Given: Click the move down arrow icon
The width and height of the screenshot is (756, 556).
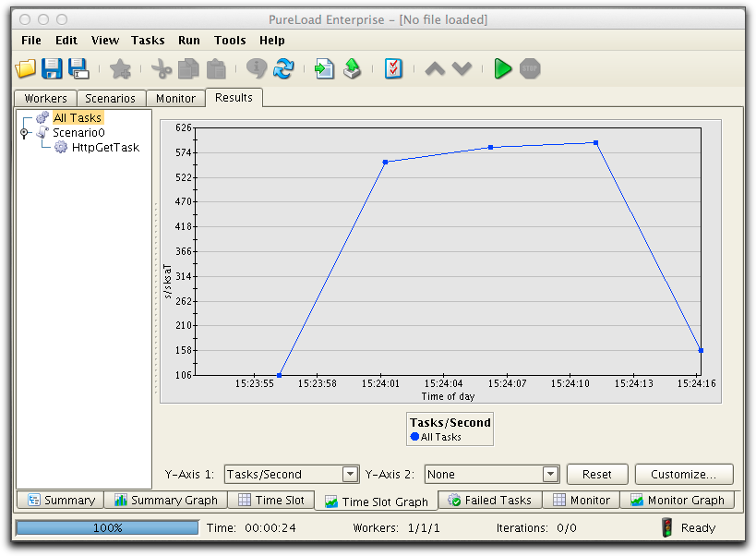Looking at the screenshot, I should point(462,69).
